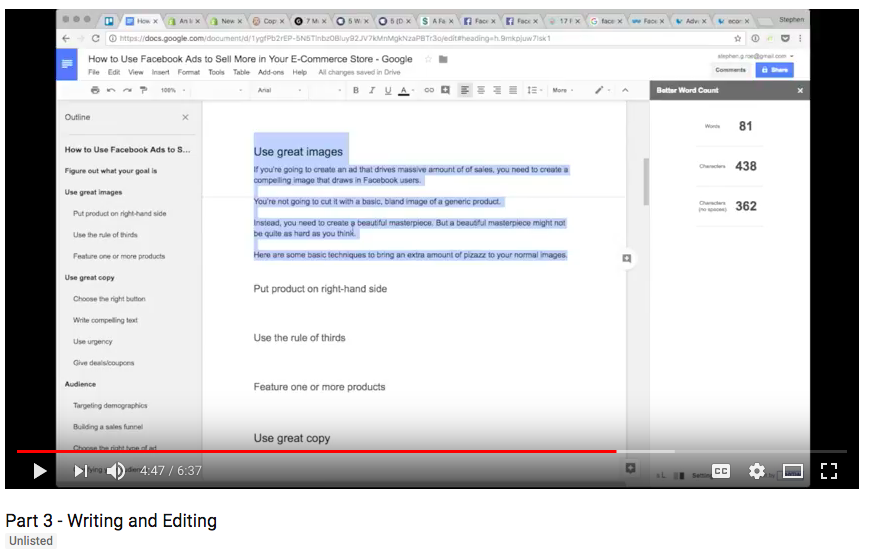Click the browser back arrow
The height and width of the screenshot is (556, 873).
[x=66, y=38]
